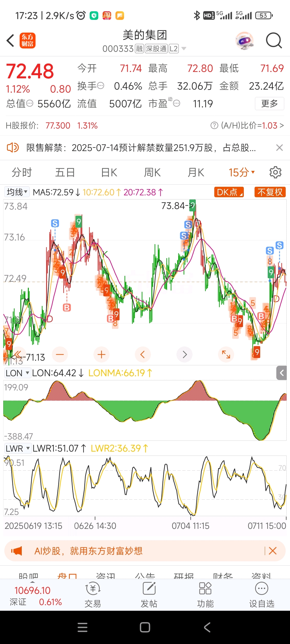This screenshot has height=644, width=290.
Task: Tap 设自选 to add watchlist
Action: tap(262, 595)
